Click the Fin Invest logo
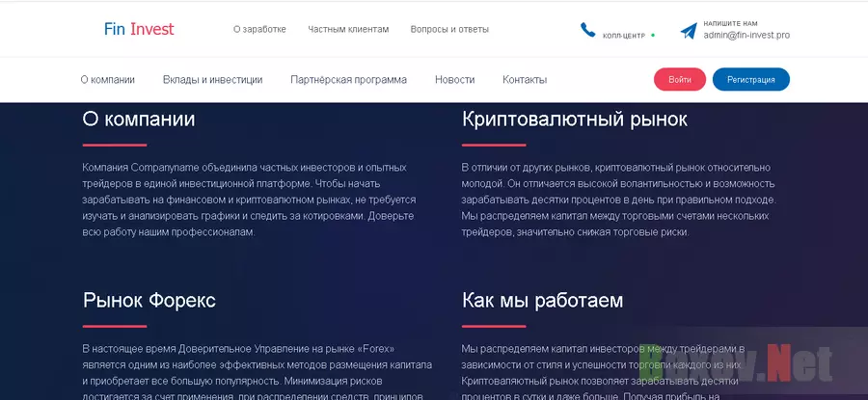 (139, 29)
